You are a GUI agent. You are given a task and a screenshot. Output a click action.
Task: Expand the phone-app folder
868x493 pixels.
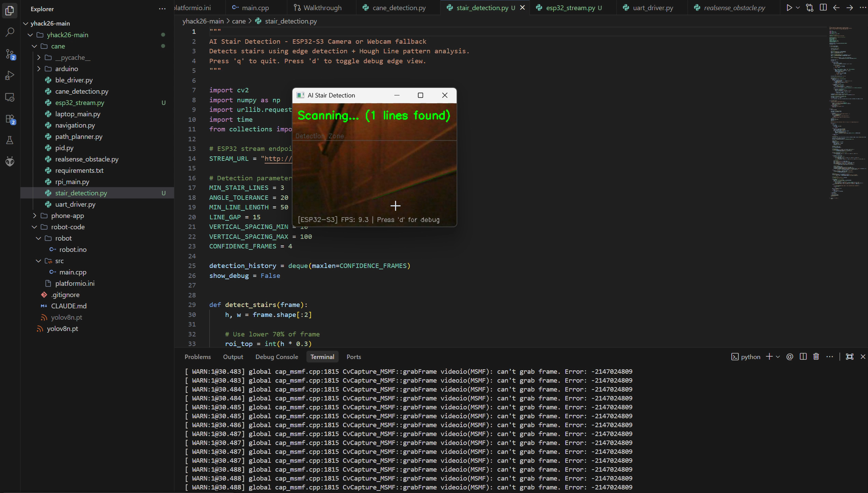pyautogui.click(x=67, y=216)
